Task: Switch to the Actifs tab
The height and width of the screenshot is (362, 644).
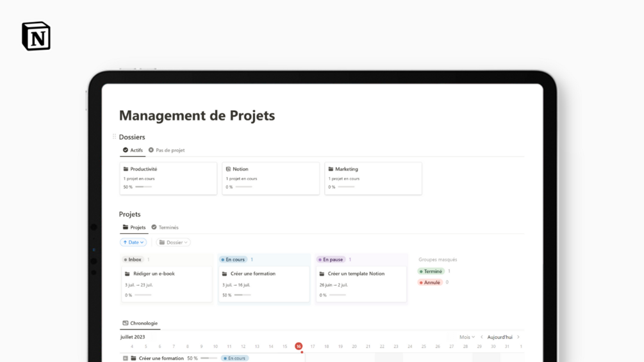Action: 133,150
